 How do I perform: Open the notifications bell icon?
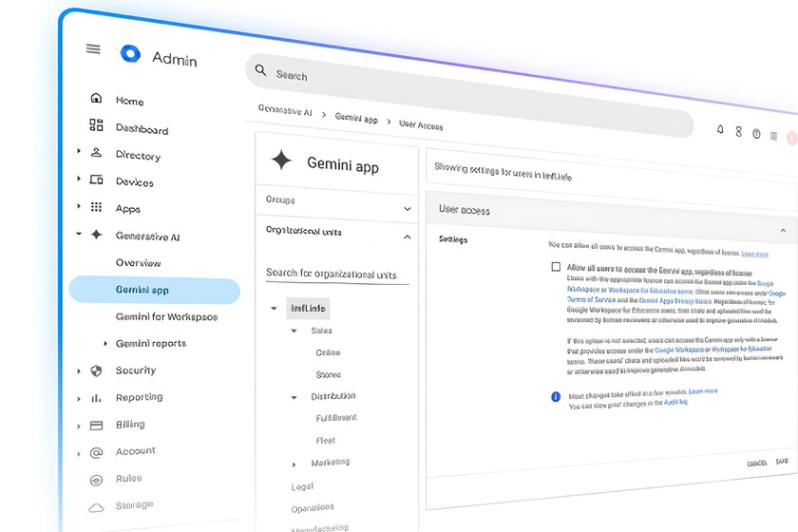point(720,129)
